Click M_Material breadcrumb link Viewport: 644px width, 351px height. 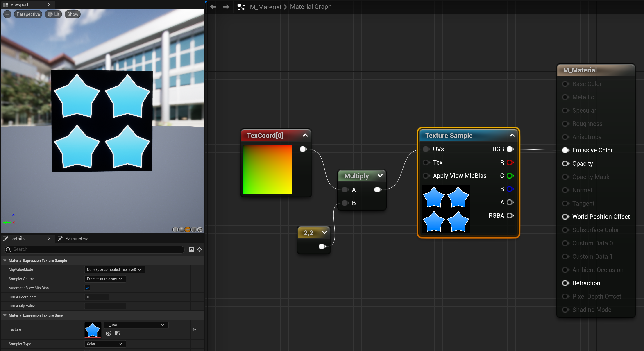click(x=265, y=7)
